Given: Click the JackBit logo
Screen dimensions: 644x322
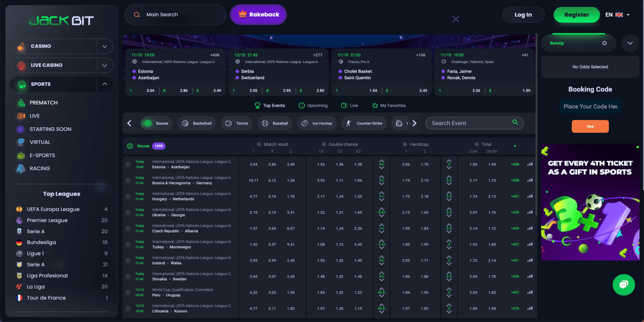Looking at the screenshot, I should (x=62, y=21).
